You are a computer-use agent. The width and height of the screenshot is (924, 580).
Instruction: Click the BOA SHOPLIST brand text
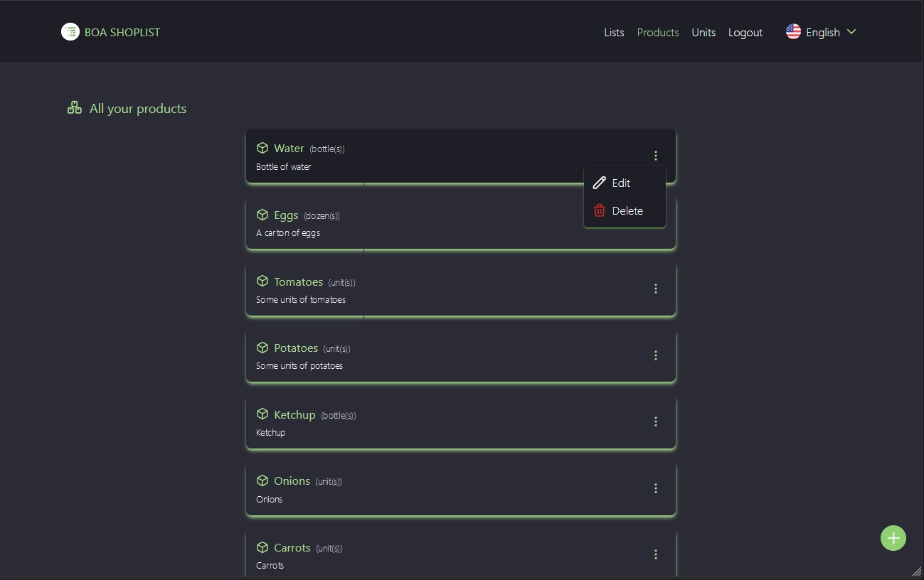pos(122,33)
